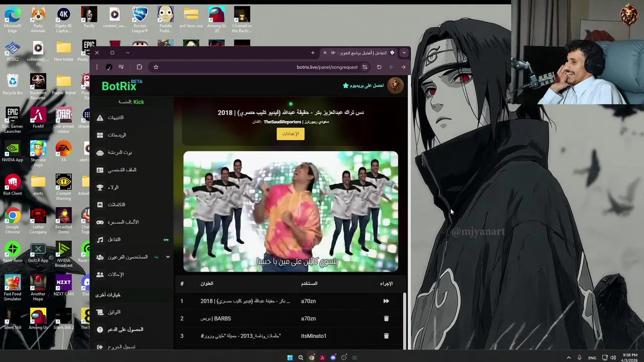This screenshot has height=362, width=644.
Task: Open the Get support question mark item
Action: point(132,329)
